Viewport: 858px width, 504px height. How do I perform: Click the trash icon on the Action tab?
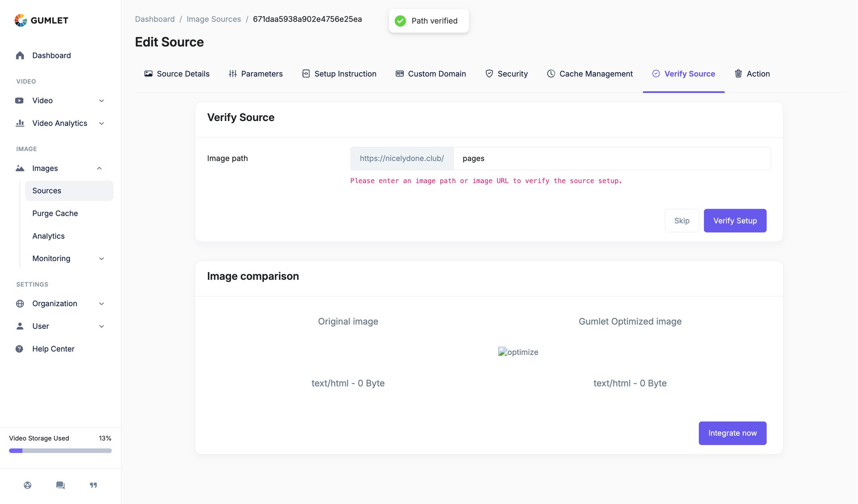[x=738, y=74]
